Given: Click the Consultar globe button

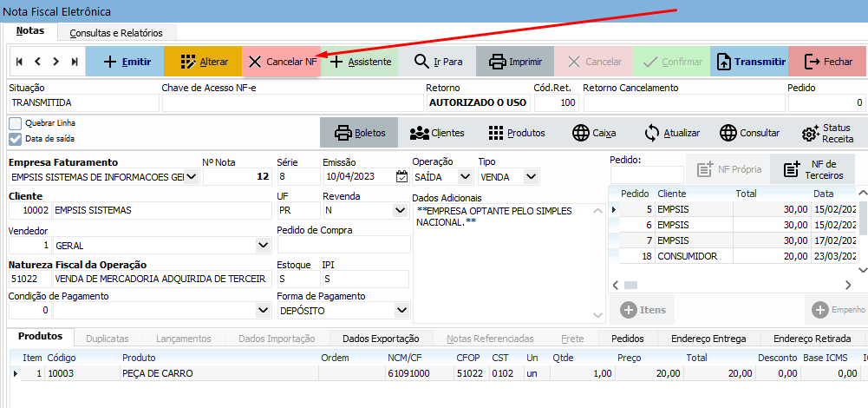Looking at the screenshot, I should click(x=749, y=133).
